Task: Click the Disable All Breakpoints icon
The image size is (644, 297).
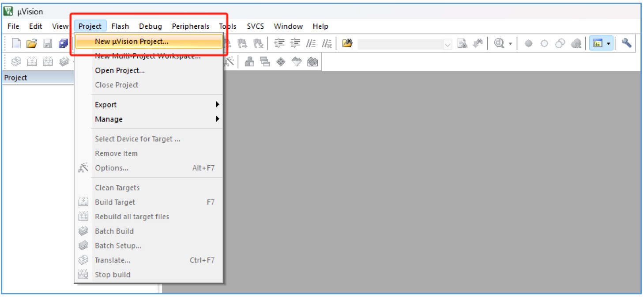Action: [x=560, y=43]
